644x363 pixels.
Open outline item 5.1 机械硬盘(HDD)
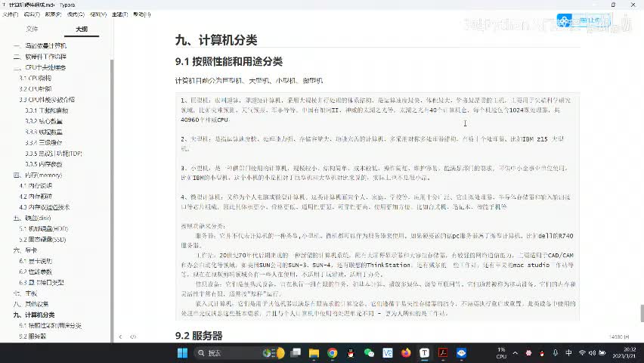point(44,228)
